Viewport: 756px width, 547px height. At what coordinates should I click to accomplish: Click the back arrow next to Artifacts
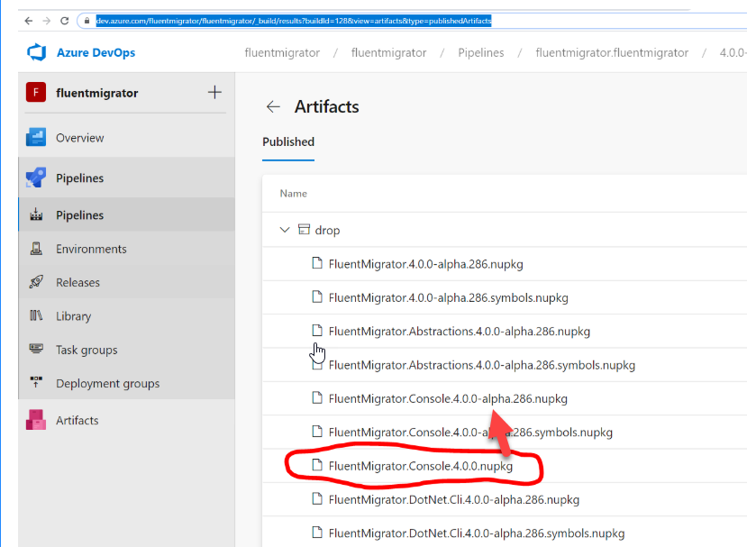click(273, 106)
